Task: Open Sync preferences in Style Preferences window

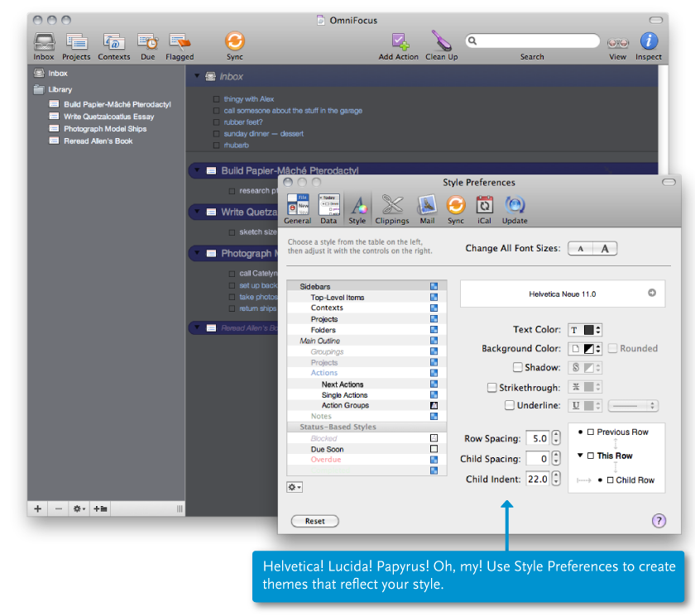Action: (x=456, y=209)
